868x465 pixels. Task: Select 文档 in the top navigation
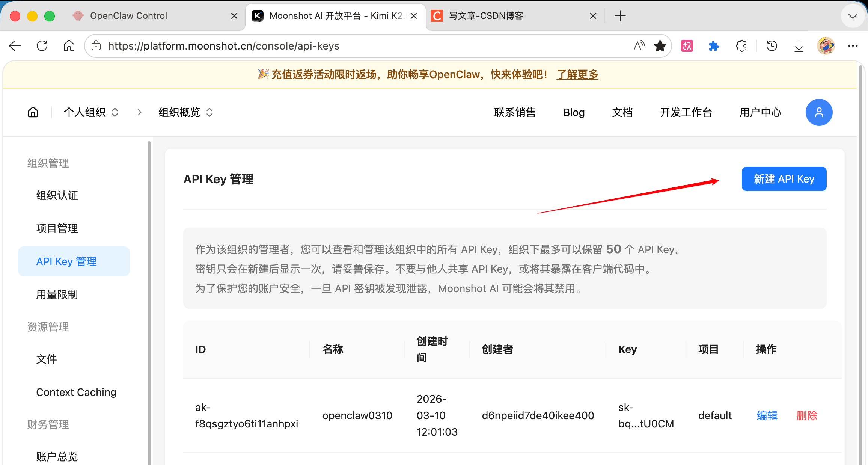[x=622, y=112]
